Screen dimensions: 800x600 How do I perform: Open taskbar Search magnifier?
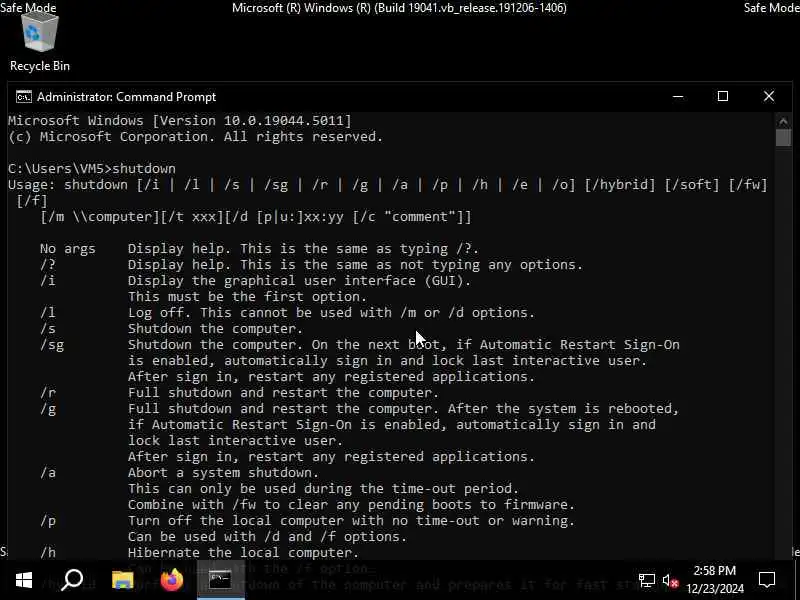click(x=72, y=580)
